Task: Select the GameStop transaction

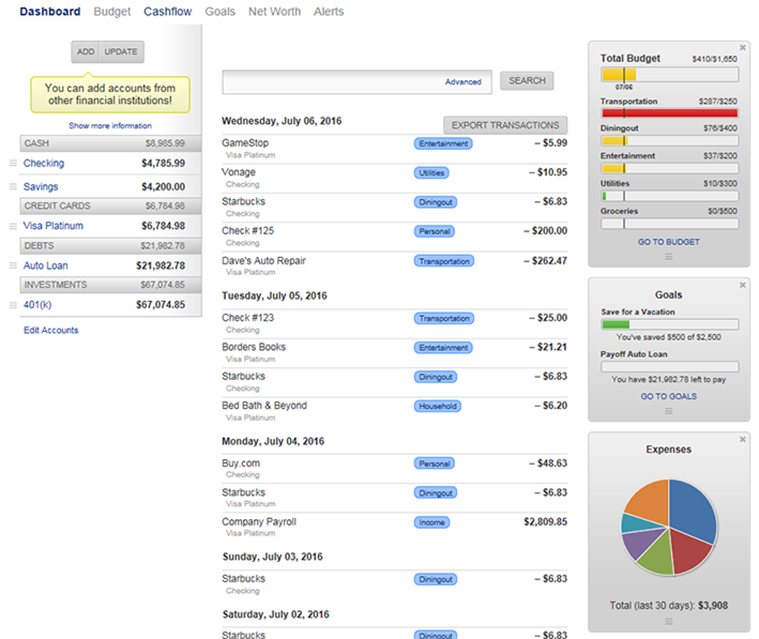Action: click(395, 149)
